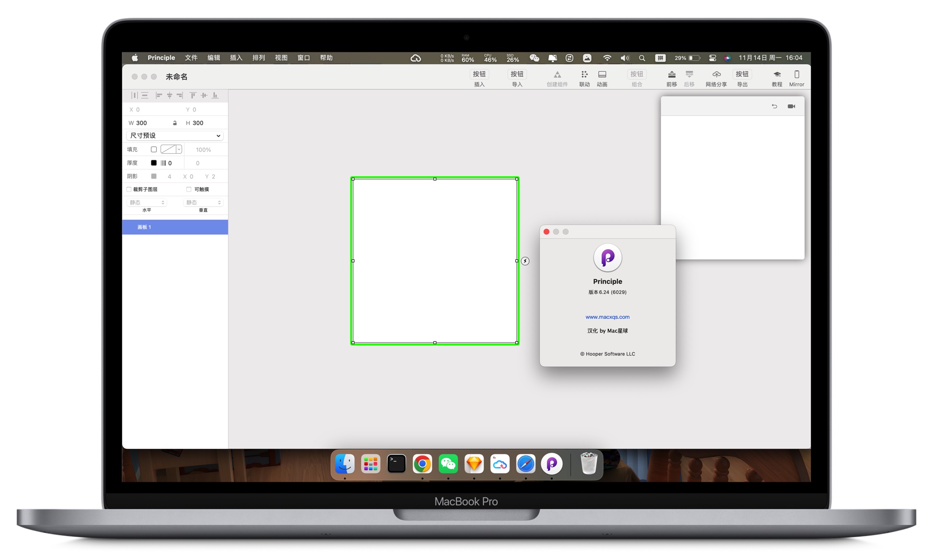Select the 画板 1 layer row
934x560 pixels.
[x=175, y=227]
